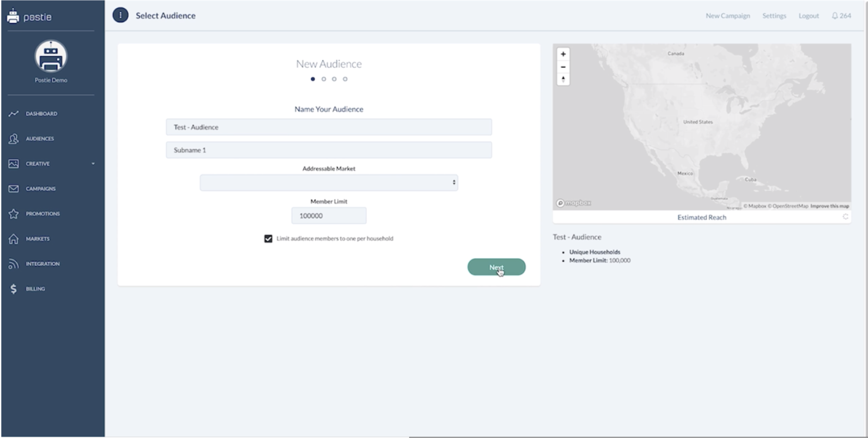Select the Promotions star icon
The width and height of the screenshot is (868, 438).
pyautogui.click(x=13, y=214)
